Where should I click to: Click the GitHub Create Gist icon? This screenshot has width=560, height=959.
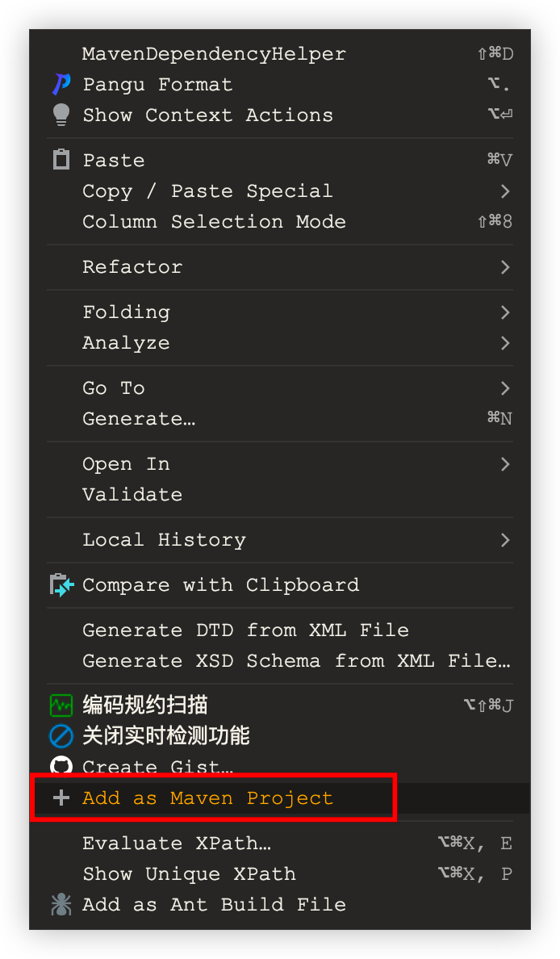pyautogui.click(x=61, y=766)
